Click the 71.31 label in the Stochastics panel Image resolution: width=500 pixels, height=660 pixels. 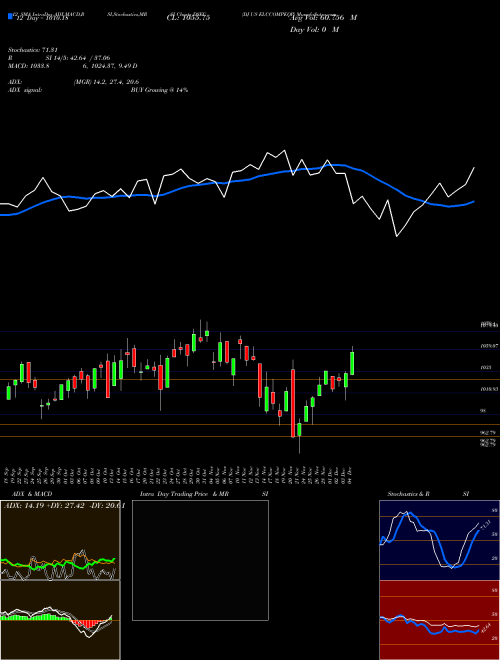pyautogui.click(x=484, y=526)
